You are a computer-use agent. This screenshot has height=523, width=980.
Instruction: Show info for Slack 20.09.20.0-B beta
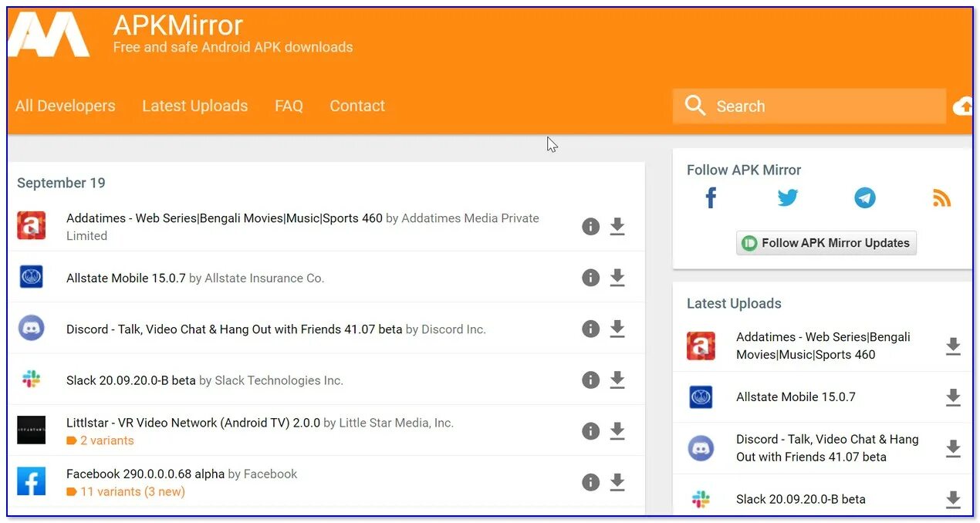click(590, 380)
